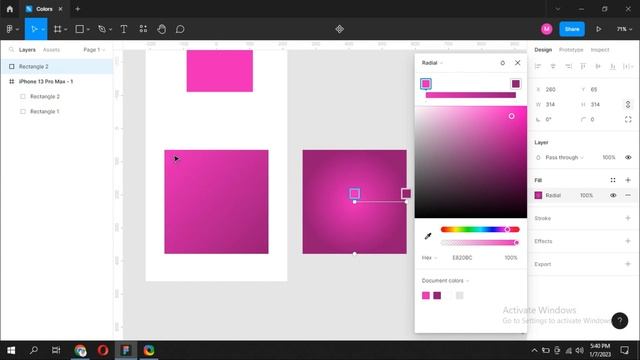The height and width of the screenshot is (360, 640).
Task: Open the zoom level dropdown
Action: pos(624,29)
